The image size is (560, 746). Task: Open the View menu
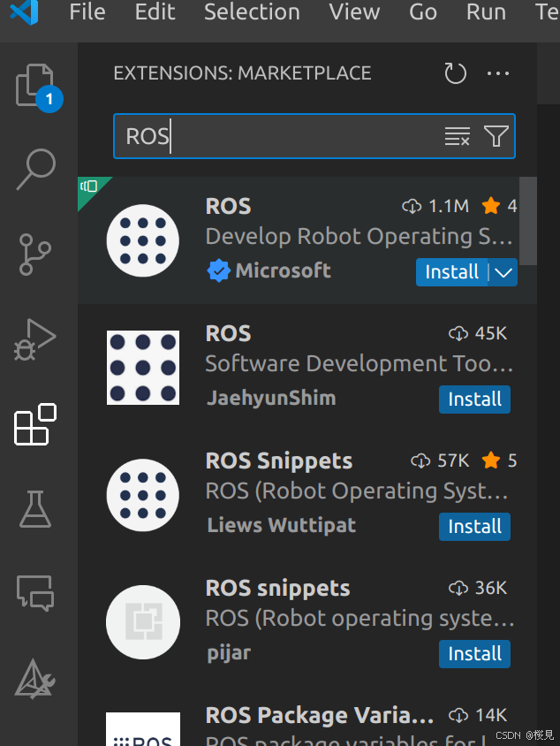click(354, 11)
